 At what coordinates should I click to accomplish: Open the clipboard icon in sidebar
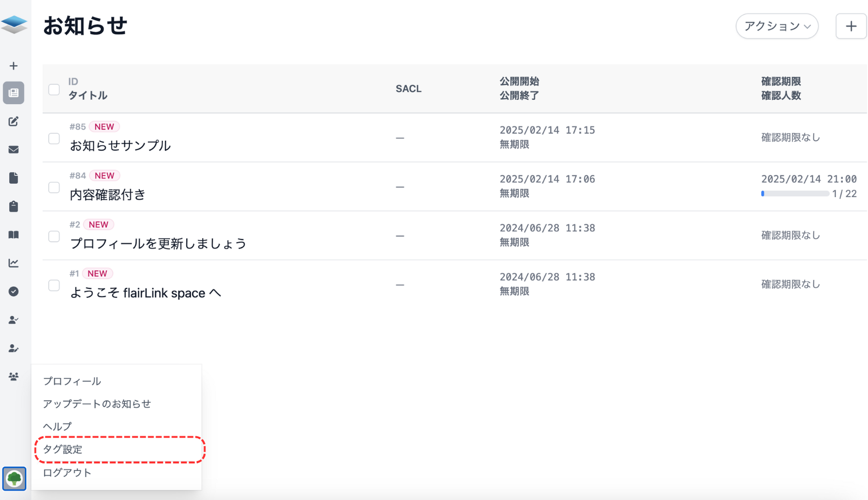14,207
